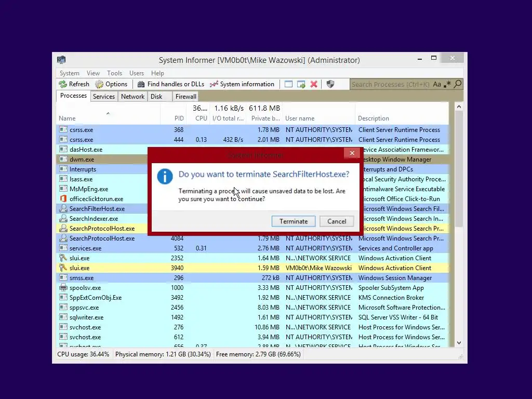The height and width of the screenshot is (399, 532).
Task: Click the lsass.exe process icon
Action: (63, 179)
